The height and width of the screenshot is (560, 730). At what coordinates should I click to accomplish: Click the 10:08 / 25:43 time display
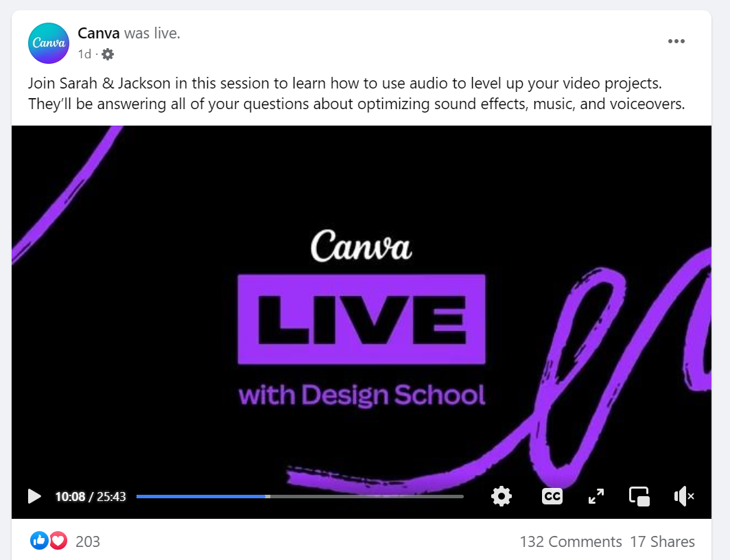coord(91,497)
